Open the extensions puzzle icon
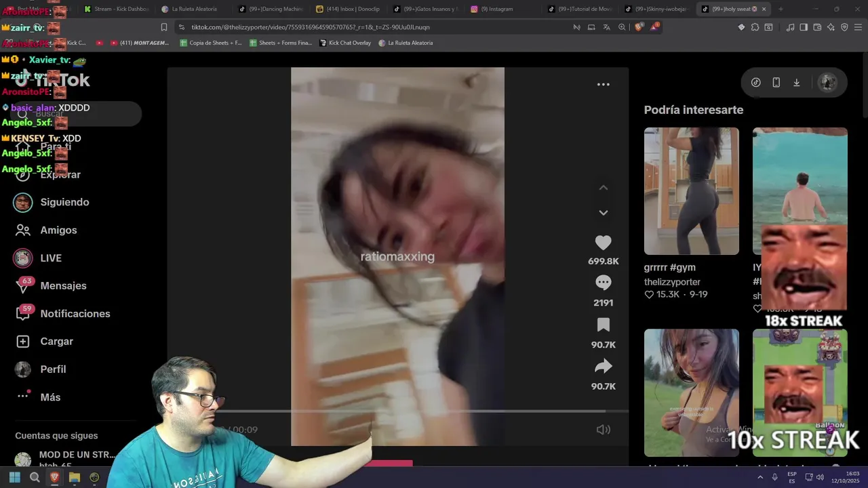 [755, 27]
